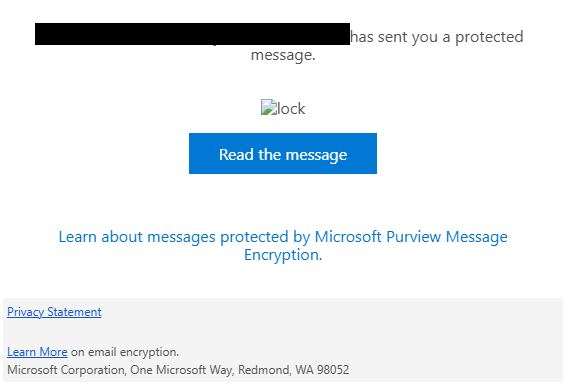Click the 'Microsoft Corporation' footer text

click(66, 370)
